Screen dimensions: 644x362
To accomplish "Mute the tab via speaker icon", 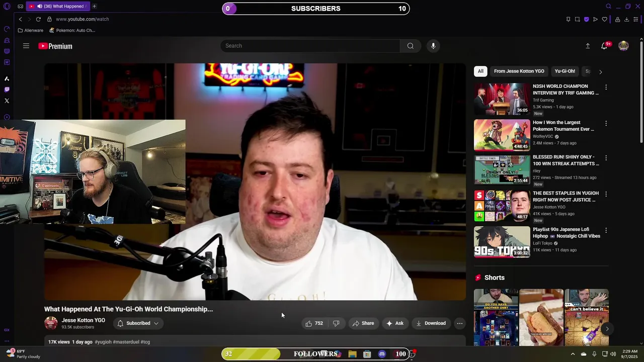I will (40, 7).
